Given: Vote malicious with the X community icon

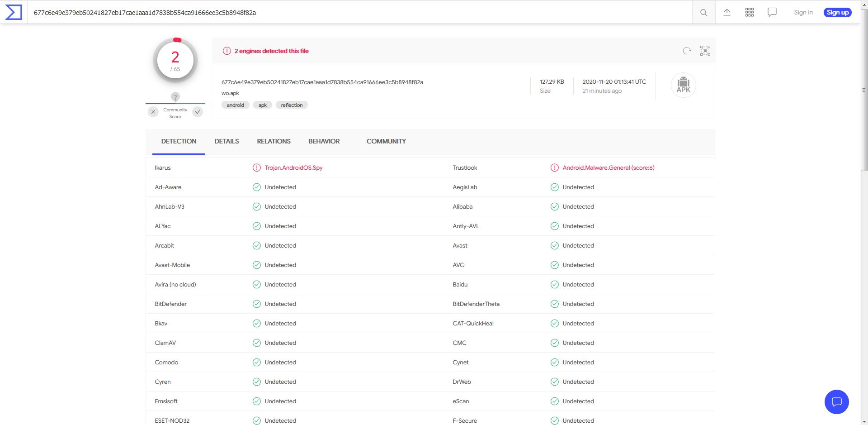Looking at the screenshot, I should click(x=153, y=112).
